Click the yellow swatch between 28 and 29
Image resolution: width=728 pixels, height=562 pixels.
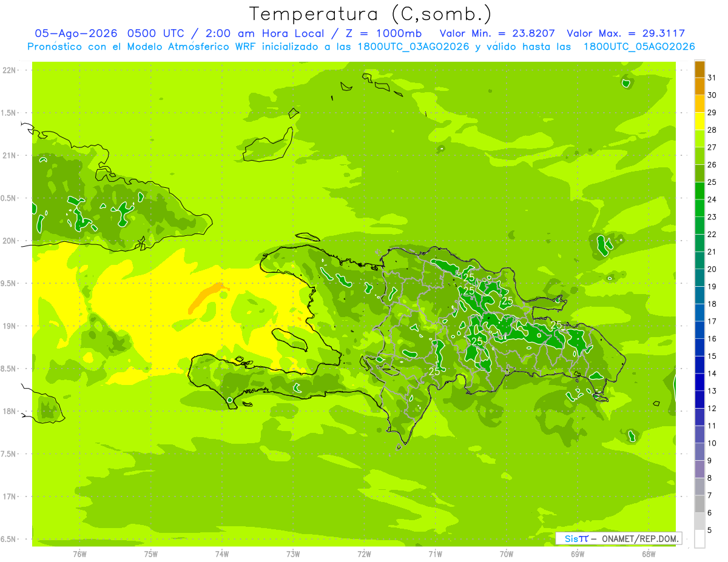click(699, 121)
